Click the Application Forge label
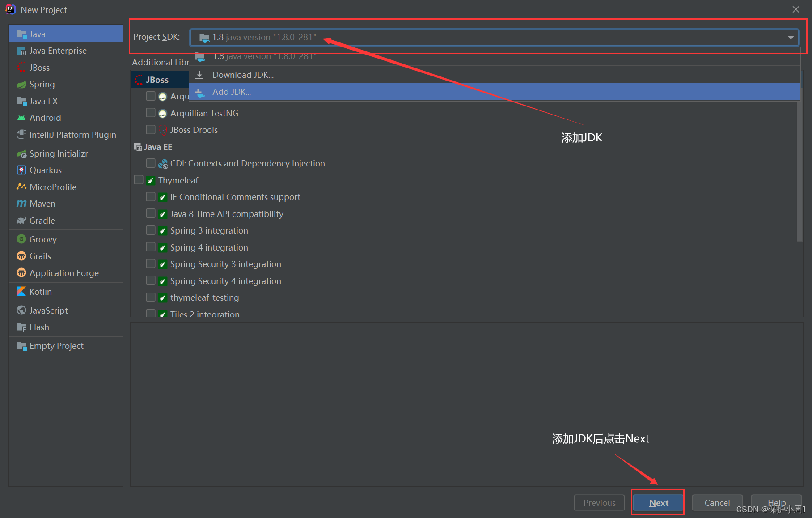The width and height of the screenshot is (812, 518). pos(64,273)
